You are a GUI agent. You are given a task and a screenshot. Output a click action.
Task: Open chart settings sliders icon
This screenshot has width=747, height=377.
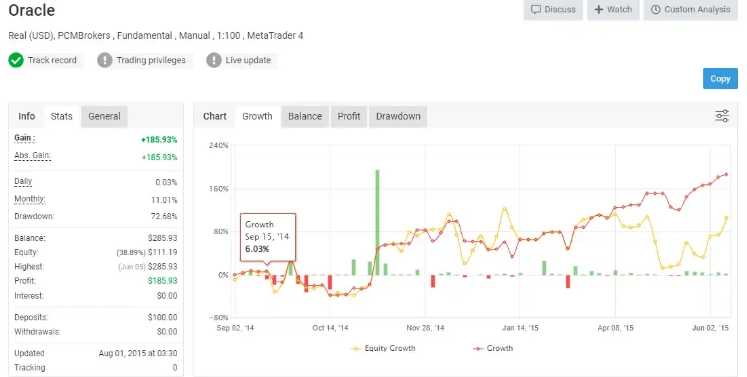722,116
